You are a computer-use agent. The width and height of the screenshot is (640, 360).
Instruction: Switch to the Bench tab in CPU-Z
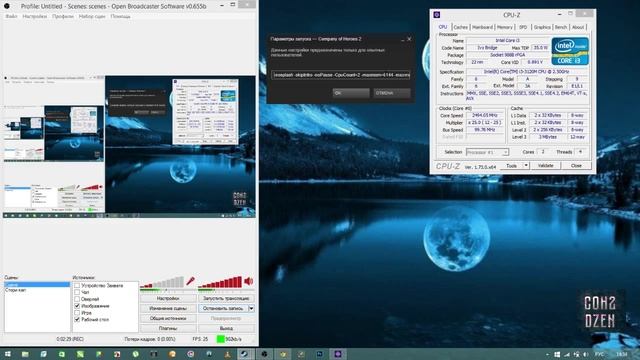coord(561,27)
